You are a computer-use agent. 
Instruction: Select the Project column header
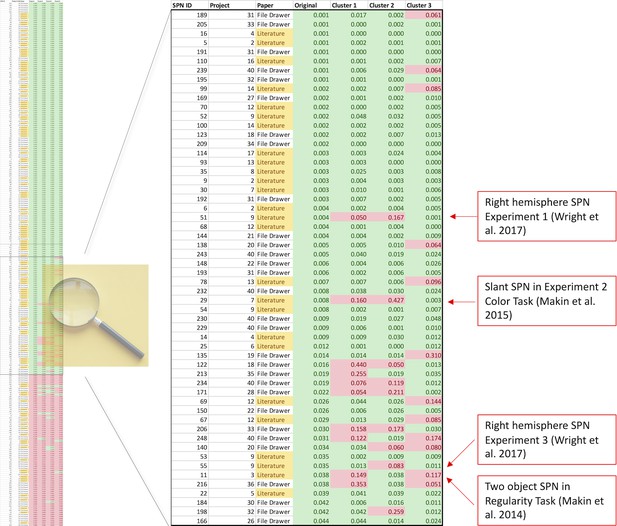(x=220, y=6)
